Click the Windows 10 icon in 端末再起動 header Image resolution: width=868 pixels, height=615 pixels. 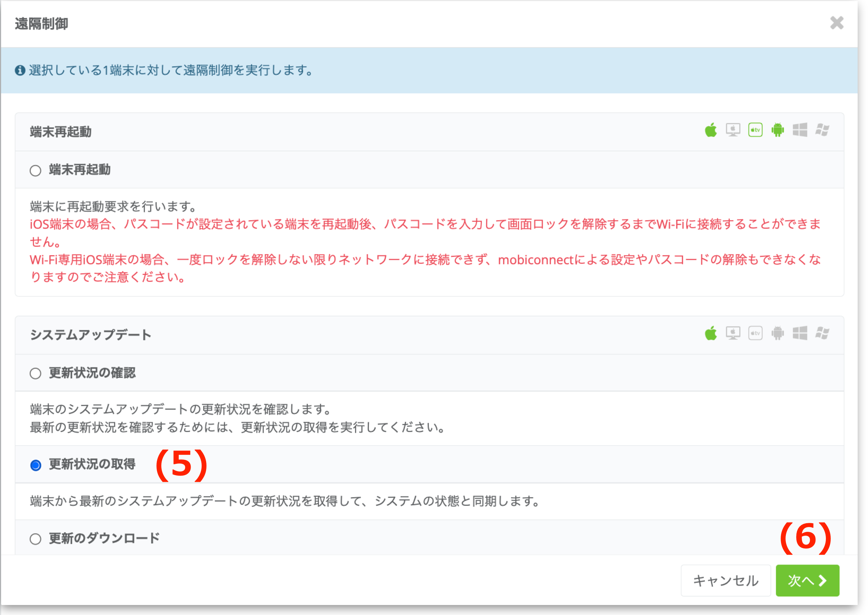800,130
